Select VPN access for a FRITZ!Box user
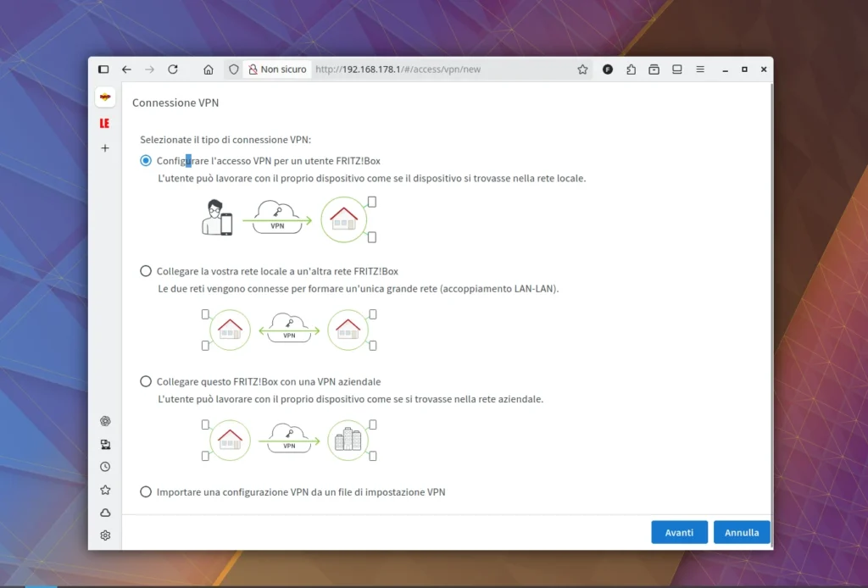This screenshot has width=868, height=588. 145,160
